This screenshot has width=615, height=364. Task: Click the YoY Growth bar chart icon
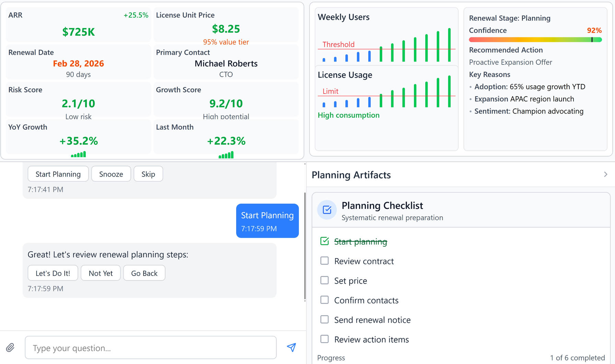click(x=79, y=155)
